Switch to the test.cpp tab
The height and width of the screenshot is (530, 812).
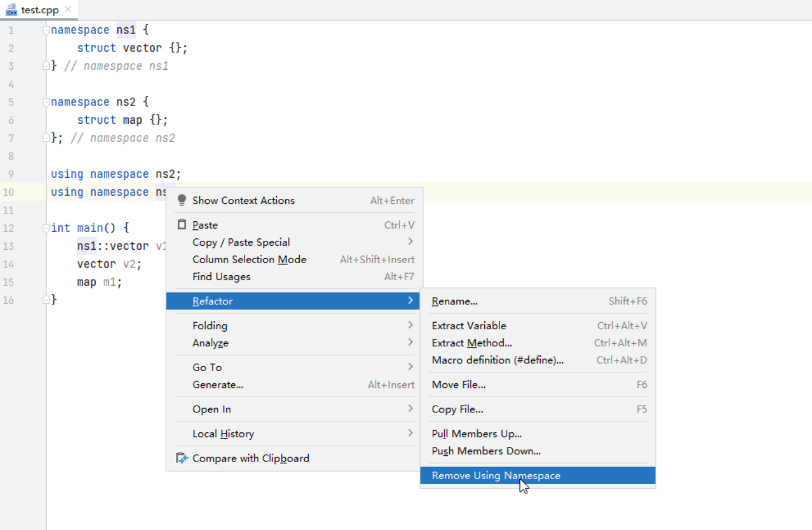pyautogui.click(x=39, y=10)
